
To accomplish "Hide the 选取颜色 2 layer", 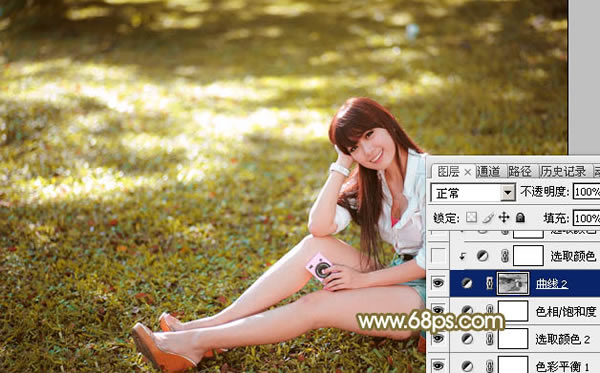I will 438,339.
